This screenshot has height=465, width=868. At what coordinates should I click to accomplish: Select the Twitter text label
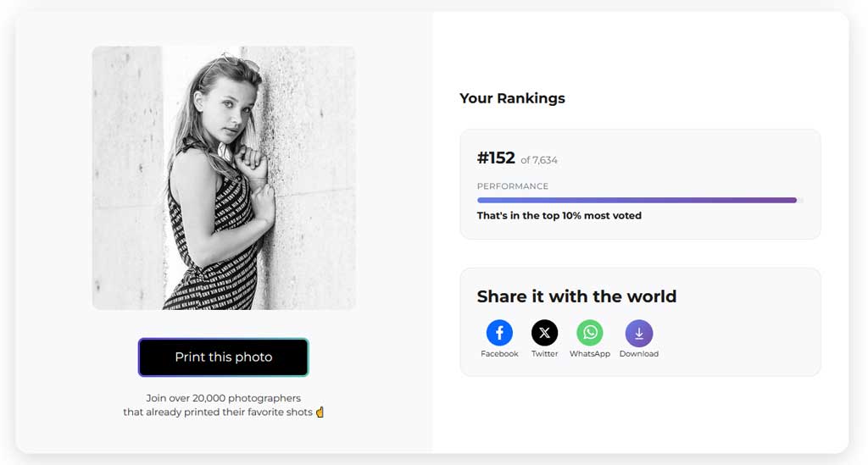pyautogui.click(x=545, y=354)
